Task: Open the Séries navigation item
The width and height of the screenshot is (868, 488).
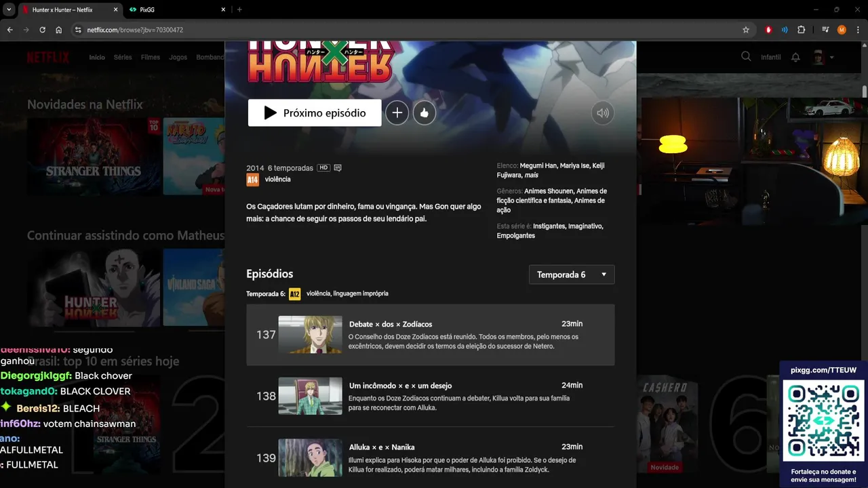Action: tap(123, 58)
